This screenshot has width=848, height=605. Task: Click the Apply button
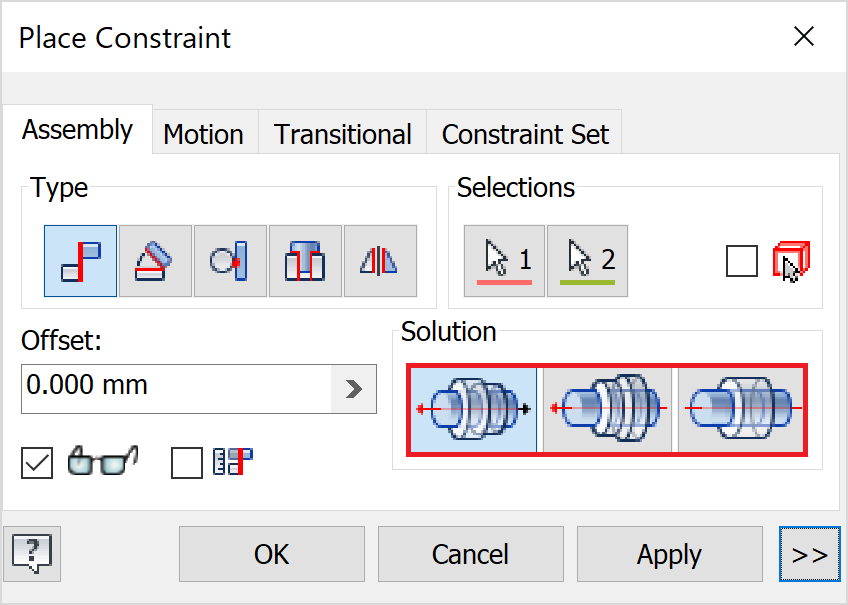669,554
